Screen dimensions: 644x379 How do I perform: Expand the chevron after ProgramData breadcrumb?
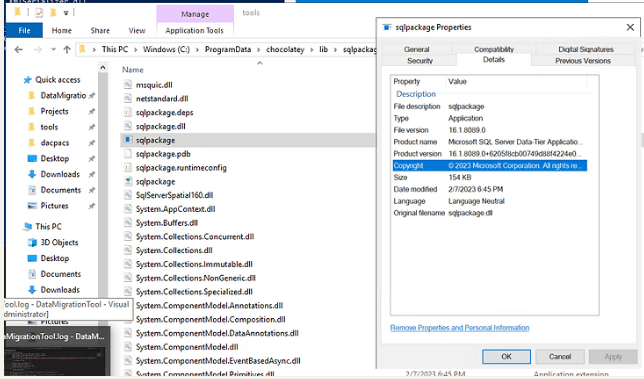click(259, 50)
